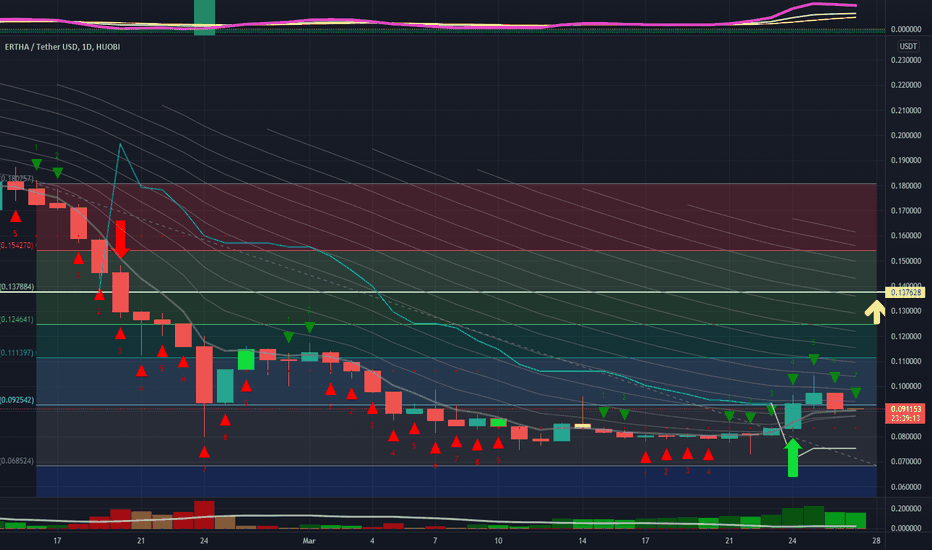Click the 10 date label on time axis
Screen dimensions: 932x550
tap(498, 540)
